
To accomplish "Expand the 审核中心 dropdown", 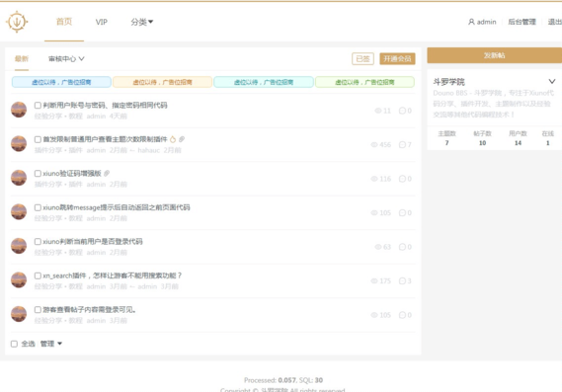I will tap(66, 59).
